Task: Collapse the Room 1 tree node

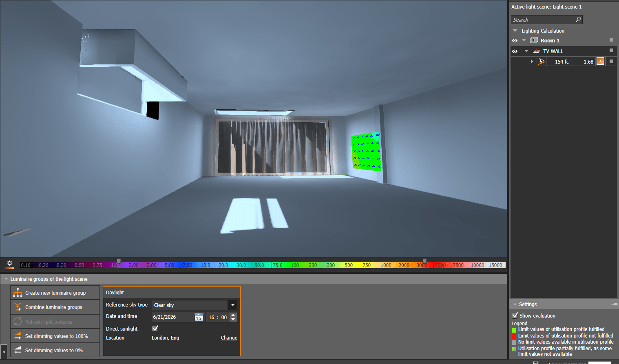Action: tap(524, 40)
